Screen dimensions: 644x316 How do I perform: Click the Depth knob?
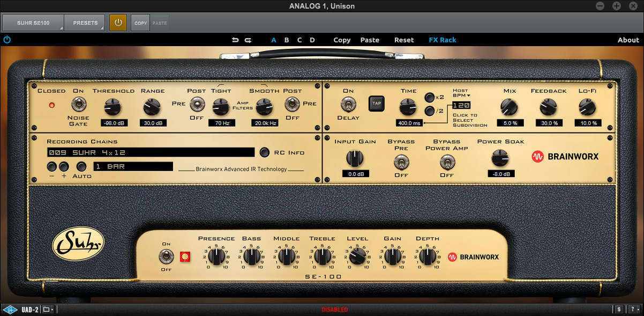pos(428,257)
